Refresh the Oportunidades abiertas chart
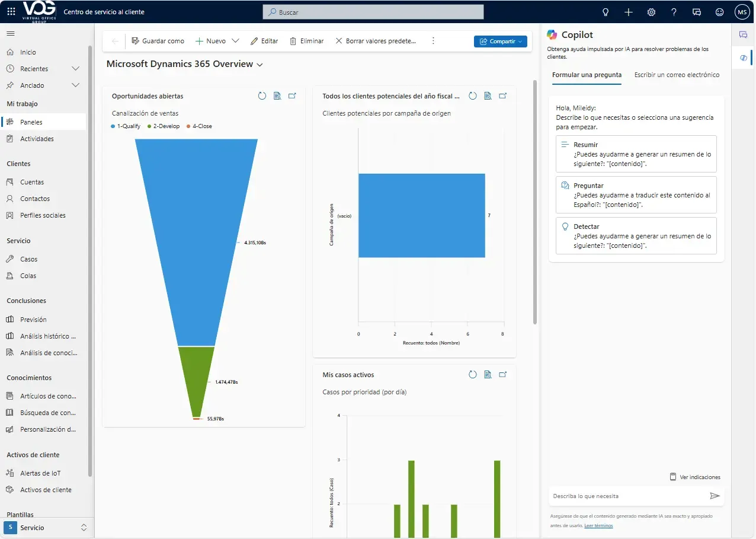This screenshot has height=539, width=756. click(x=262, y=96)
